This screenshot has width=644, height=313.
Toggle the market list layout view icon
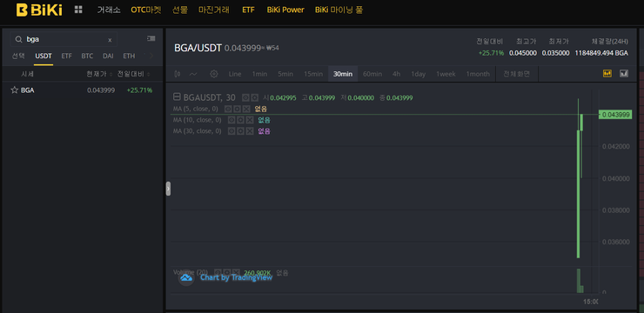click(151, 38)
